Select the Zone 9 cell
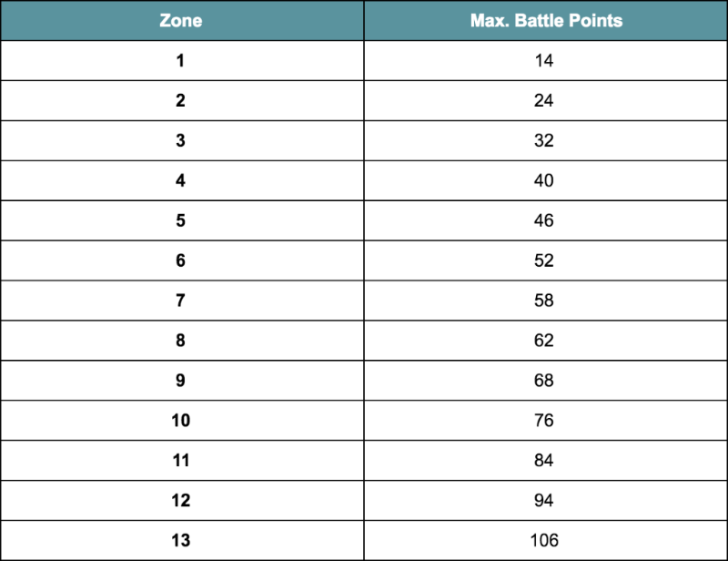Screen dimensions: 728x561 point(182,380)
